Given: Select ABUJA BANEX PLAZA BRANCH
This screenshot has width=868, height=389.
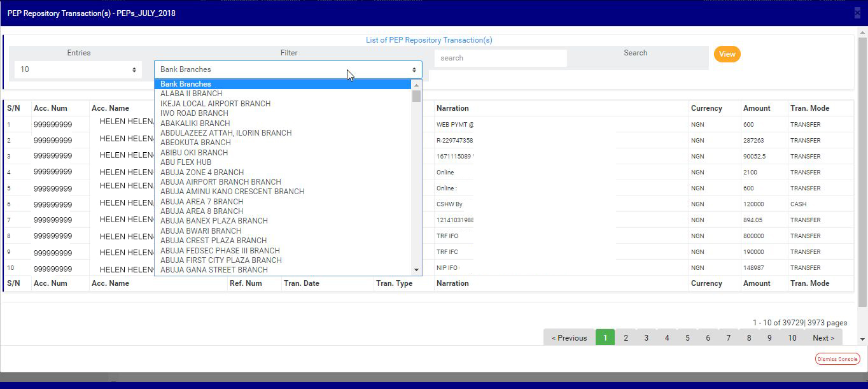Looking at the screenshot, I should pyautogui.click(x=214, y=221).
